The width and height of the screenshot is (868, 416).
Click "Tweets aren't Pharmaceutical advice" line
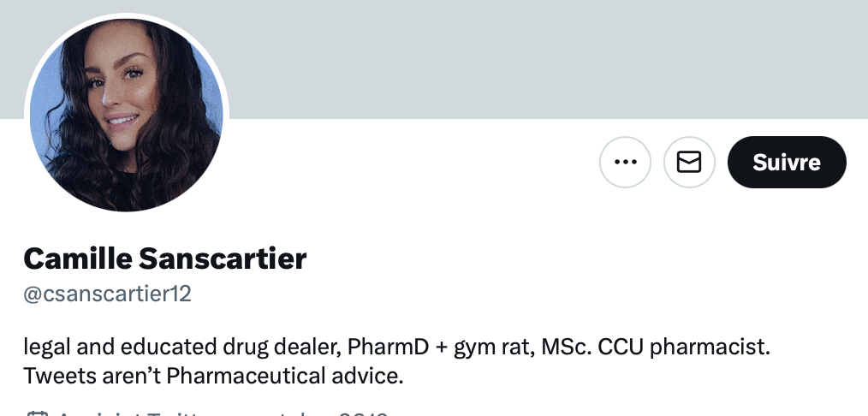point(213,376)
